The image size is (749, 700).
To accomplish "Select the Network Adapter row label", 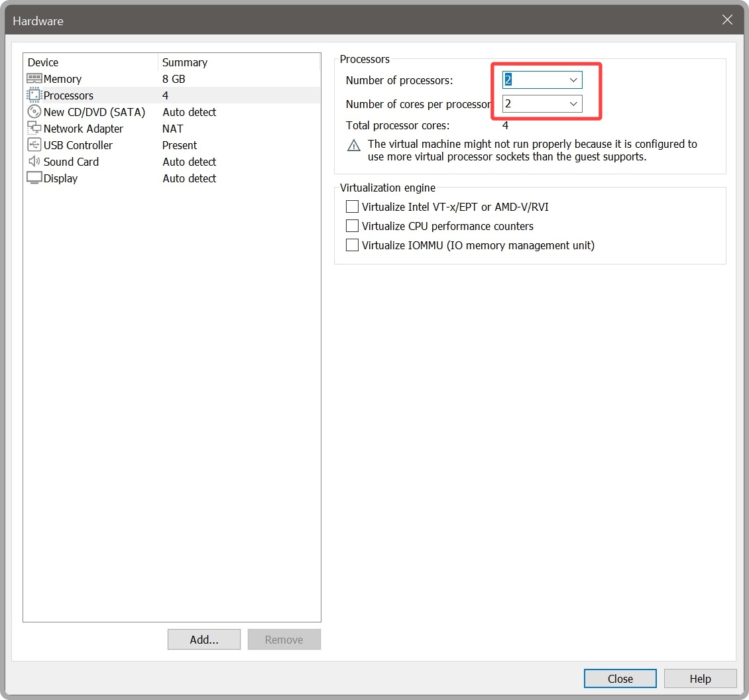I will 83,129.
